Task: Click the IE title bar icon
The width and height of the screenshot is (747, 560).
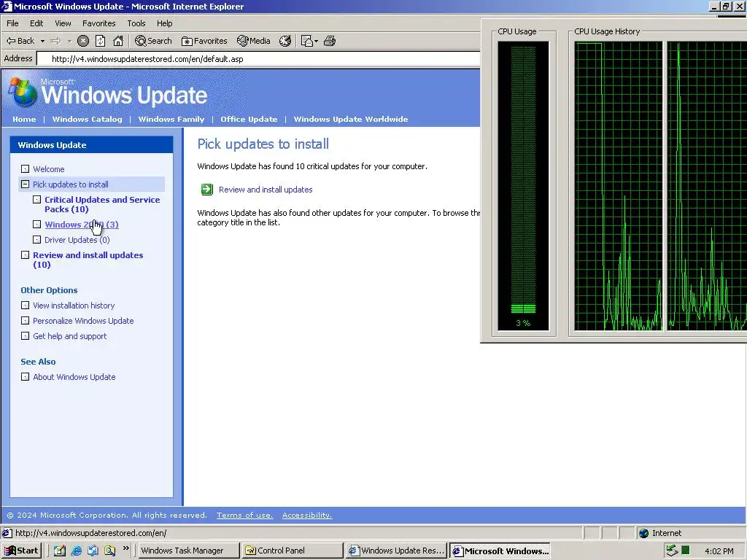Action: 7,6
